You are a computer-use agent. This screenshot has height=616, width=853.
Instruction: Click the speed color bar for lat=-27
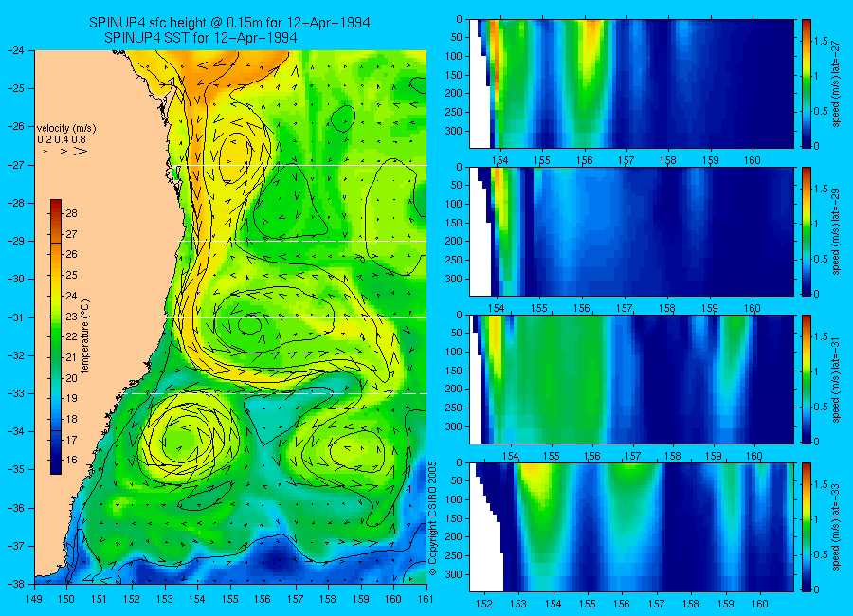pos(806,83)
